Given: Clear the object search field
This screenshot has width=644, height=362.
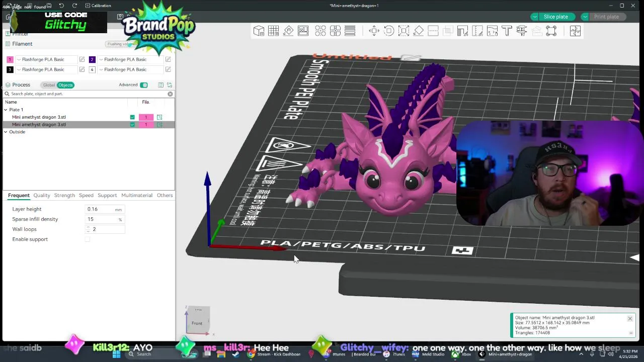Looking at the screenshot, I should pyautogui.click(x=170, y=94).
